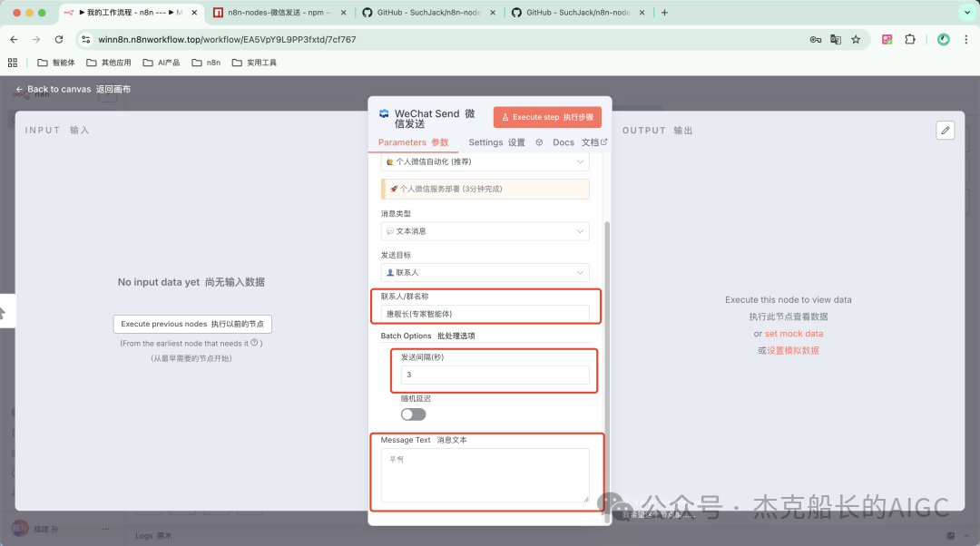Open the green profile avatar icon
This screenshot has width=980, height=546.
(x=944, y=39)
